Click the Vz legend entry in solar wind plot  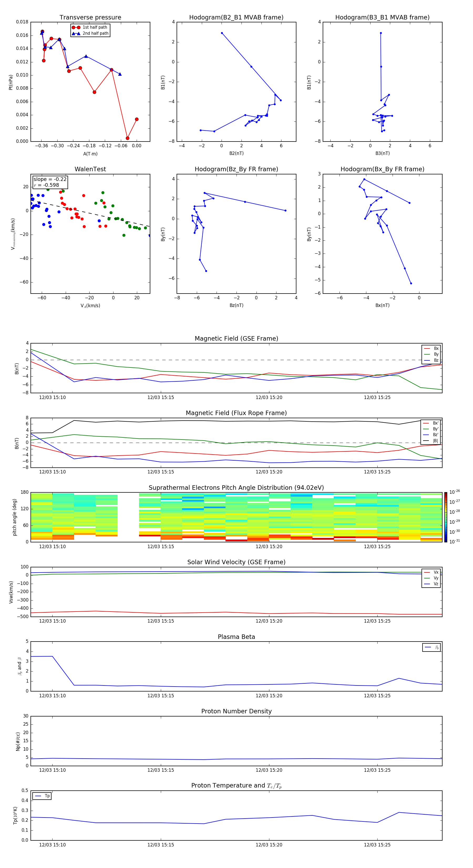click(431, 584)
